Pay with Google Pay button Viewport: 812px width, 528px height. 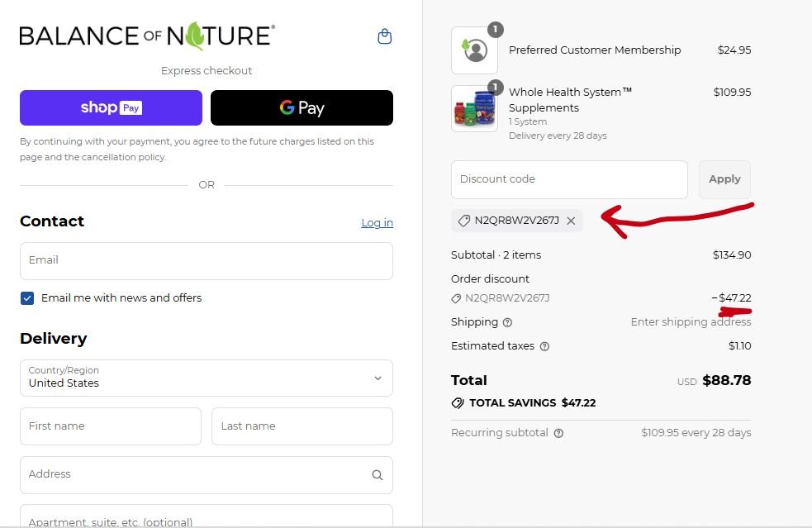pos(302,107)
